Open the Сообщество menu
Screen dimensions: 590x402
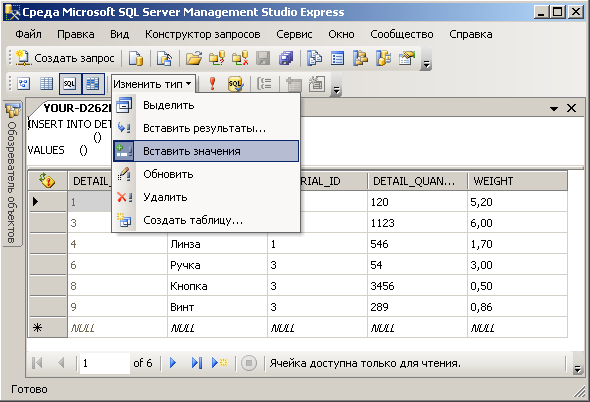click(x=402, y=34)
